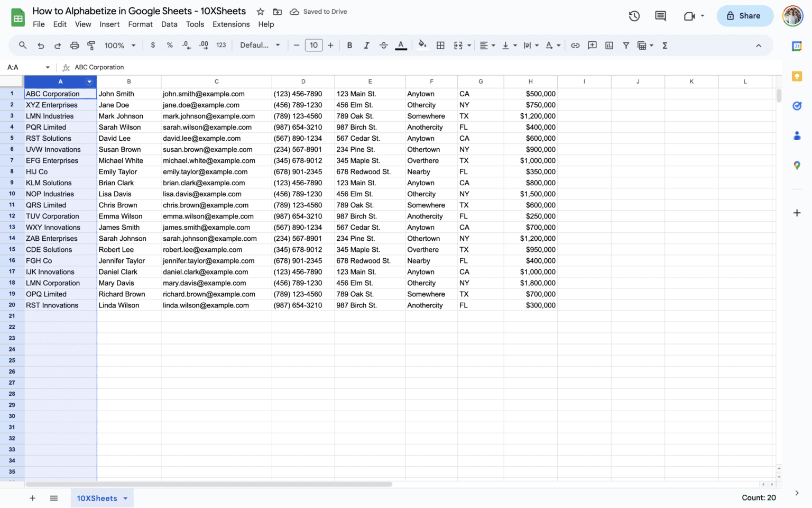Viewport: 812px width, 508px height.
Task: Toggle bold formatting
Action: pos(349,46)
